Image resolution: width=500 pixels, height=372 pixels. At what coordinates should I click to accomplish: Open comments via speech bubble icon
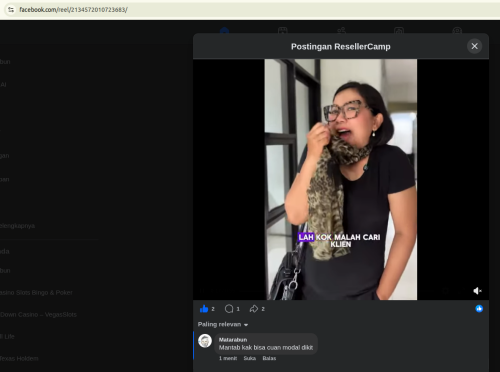229,309
